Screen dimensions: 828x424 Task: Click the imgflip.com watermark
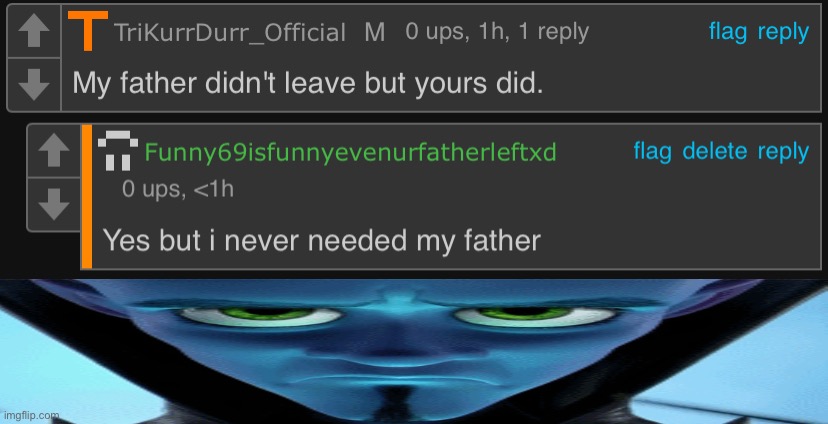pos(30,415)
